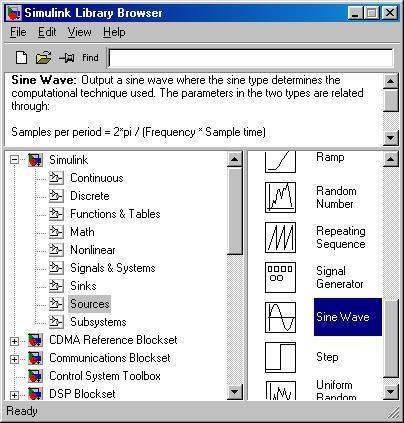Screen dimensions: 404x423
Task: Click the New model icon in toolbar
Action: point(22,58)
